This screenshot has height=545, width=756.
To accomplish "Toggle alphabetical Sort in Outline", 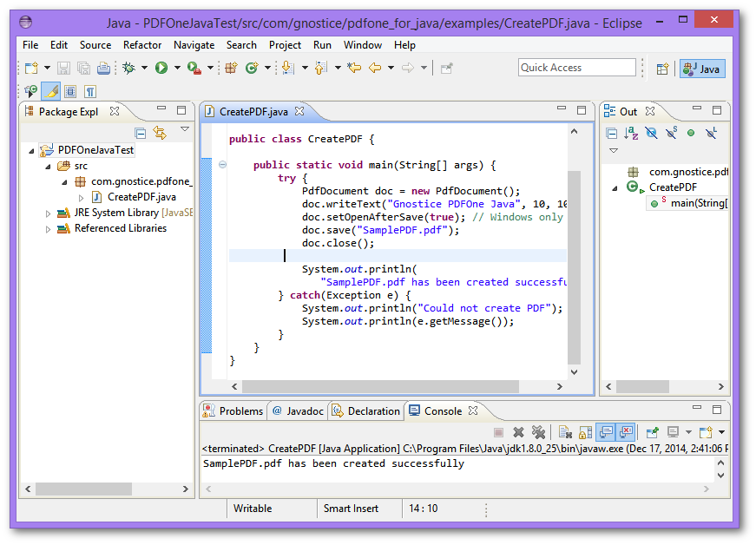I will (631, 134).
